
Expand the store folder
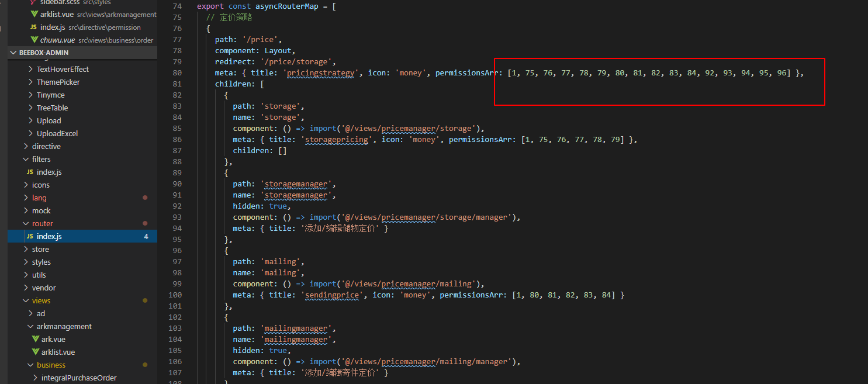[40, 249]
